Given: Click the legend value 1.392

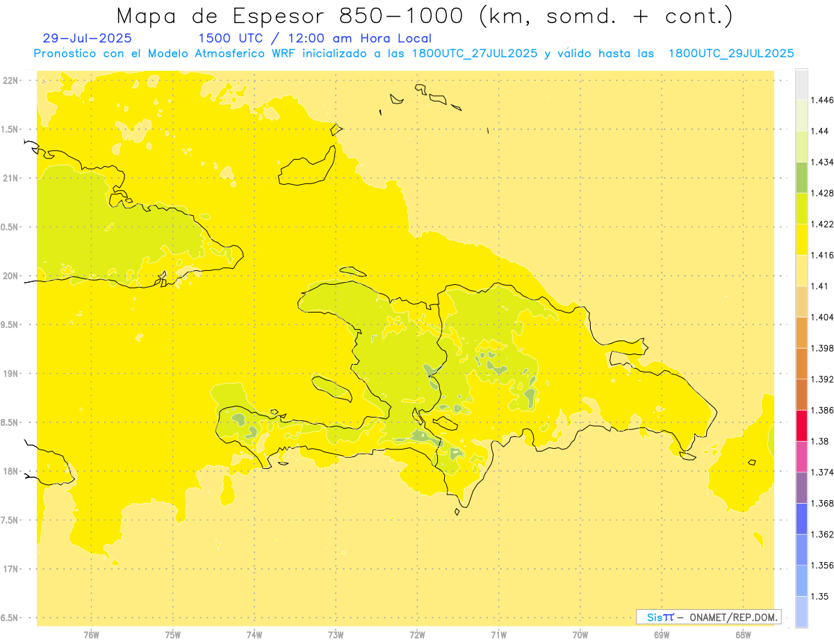Looking at the screenshot, I should pos(823,379).
